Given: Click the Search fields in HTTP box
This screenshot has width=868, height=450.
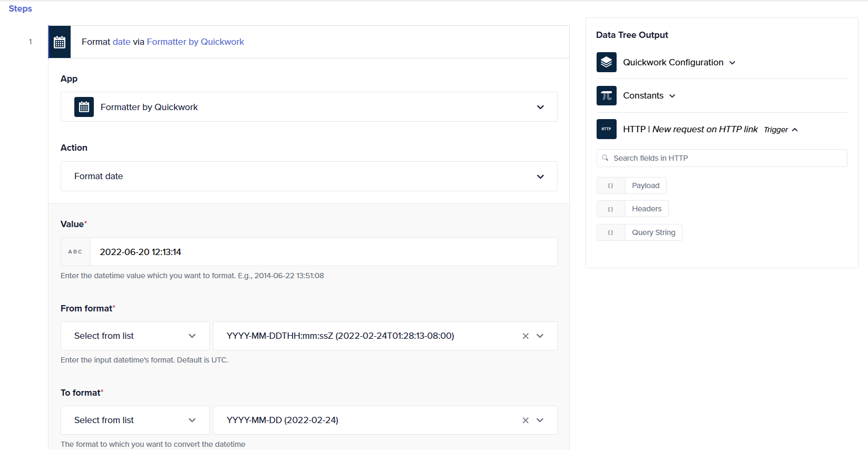Looking at the screenshot, I should pos(721,158).
